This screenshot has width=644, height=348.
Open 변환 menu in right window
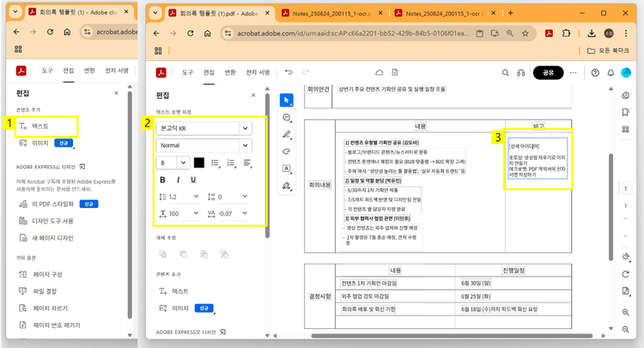point(230,73)
